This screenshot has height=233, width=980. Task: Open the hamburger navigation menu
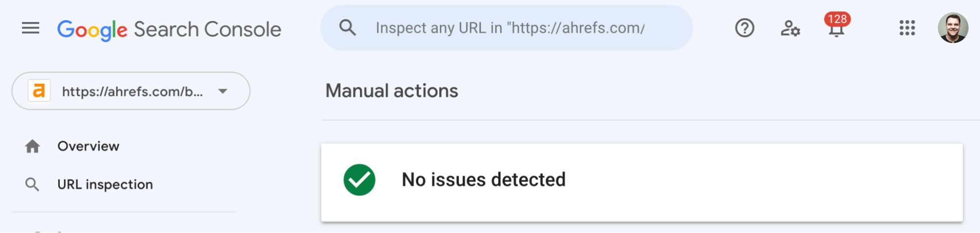tap(30, 28)
